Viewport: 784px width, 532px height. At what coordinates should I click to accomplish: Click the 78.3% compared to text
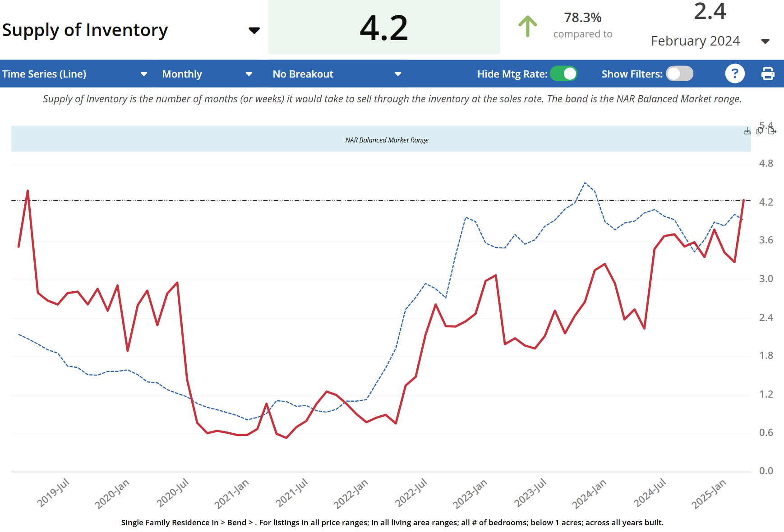tap(582, 25)
